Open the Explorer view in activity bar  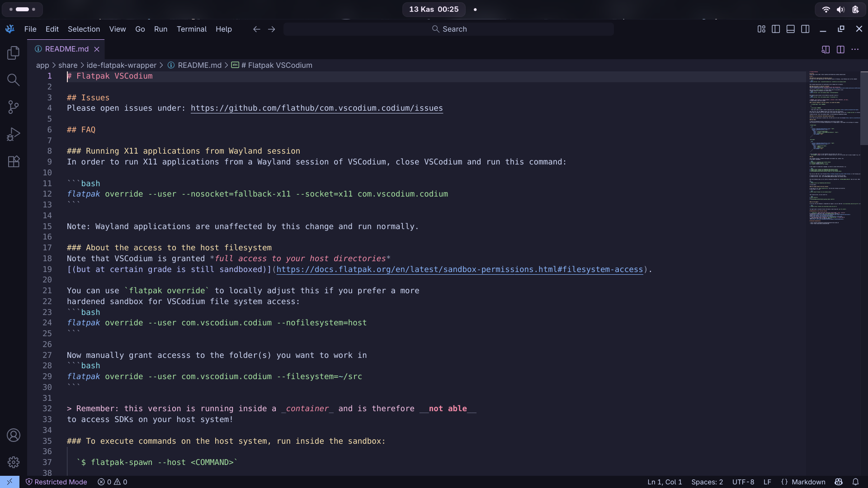14,53
